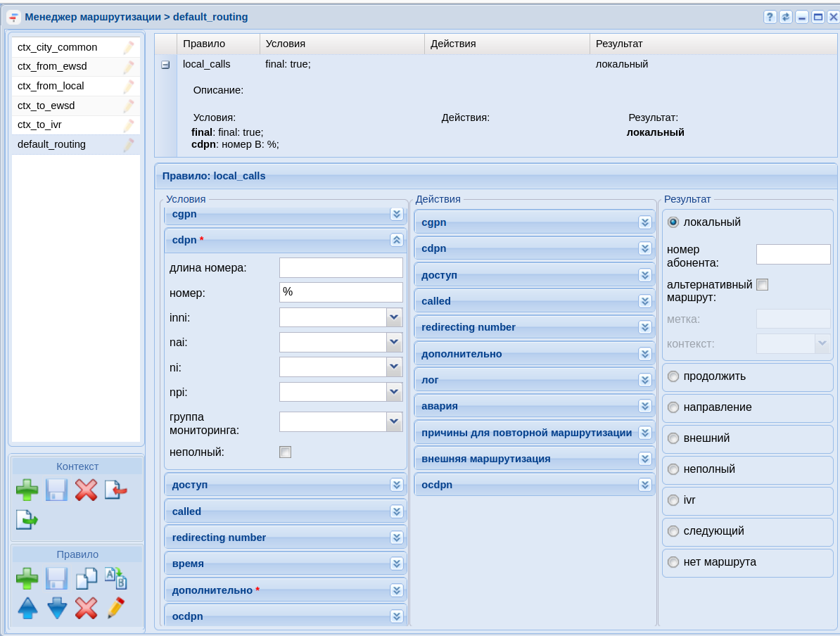
Task: Move rule up with blue up arrow
Action: click(27, 608)
